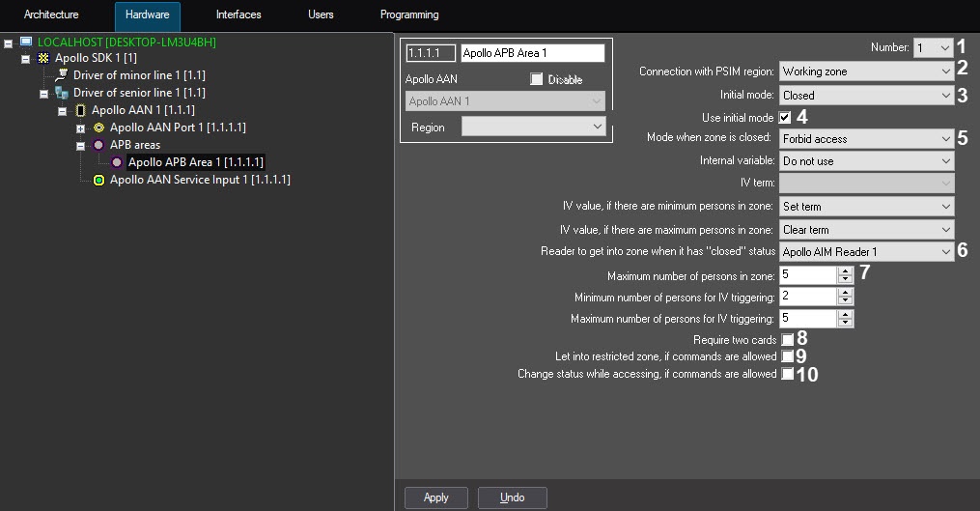This screenshot has width=980, height=511.
Task: Click the Apollo AAN Service Input icon
Action: [98, 180]
